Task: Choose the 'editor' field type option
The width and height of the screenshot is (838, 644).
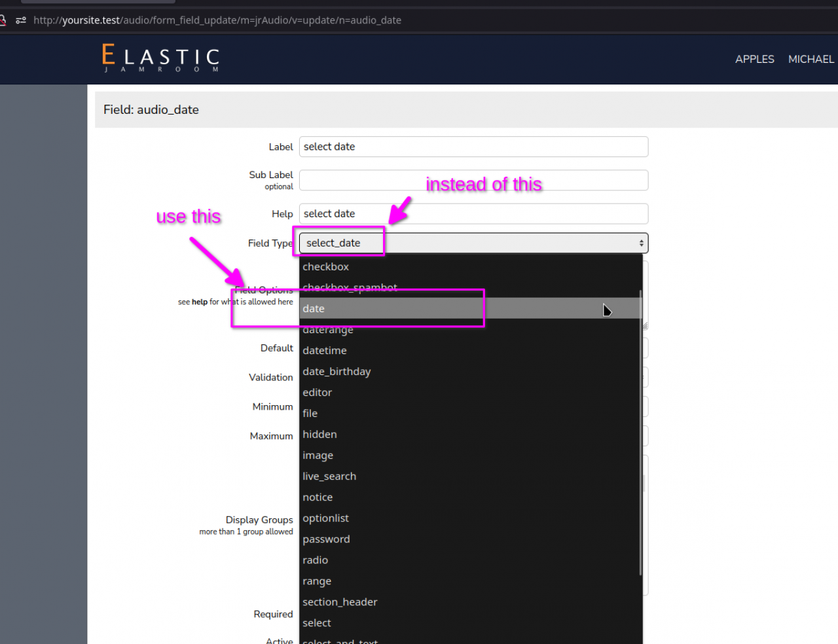Action: [x=318, y=393]
